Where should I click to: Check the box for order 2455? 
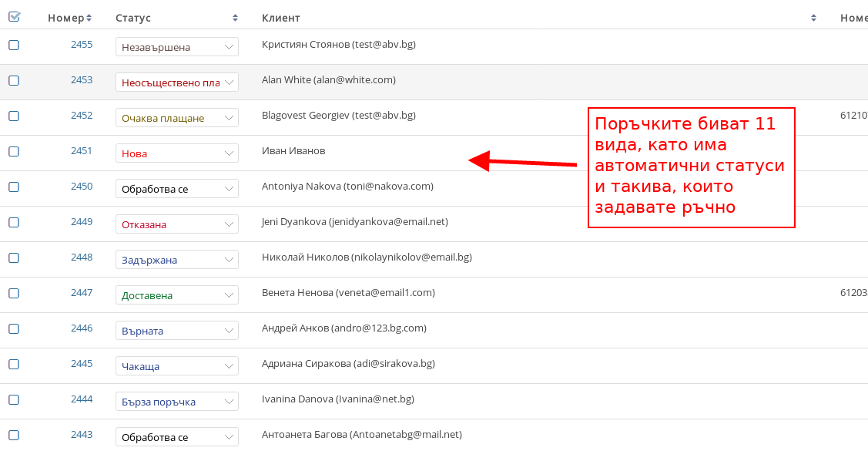click(14, 45)
